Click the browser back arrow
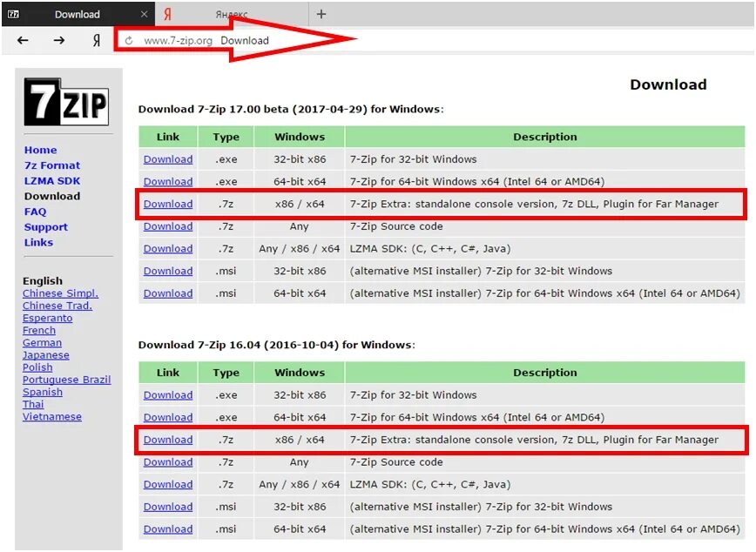Image resolution: width=756 pixels, height=552 pixels. tap(23, 41)
